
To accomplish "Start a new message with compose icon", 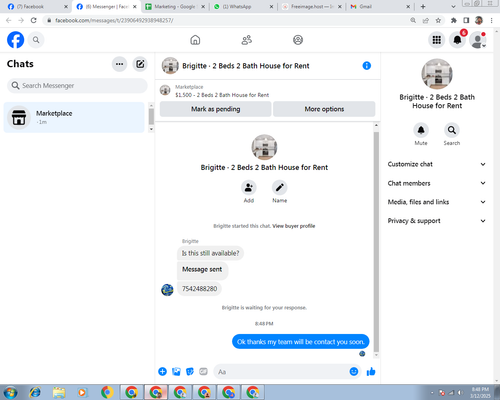I will click(x=140, y=64).
